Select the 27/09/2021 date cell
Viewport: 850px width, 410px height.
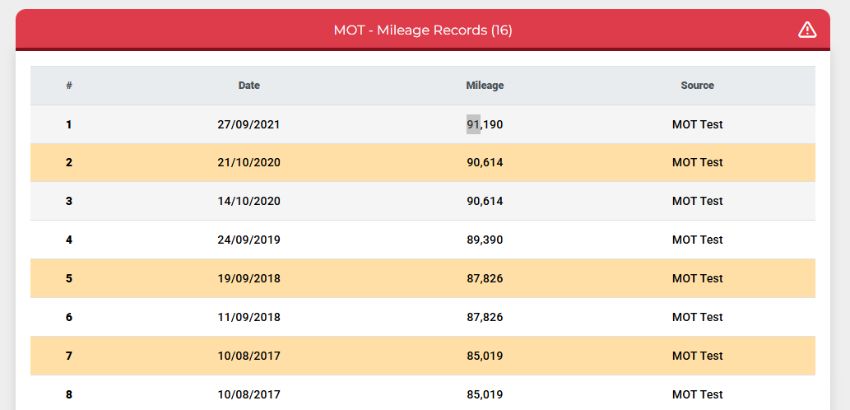(x=249, y=124)
